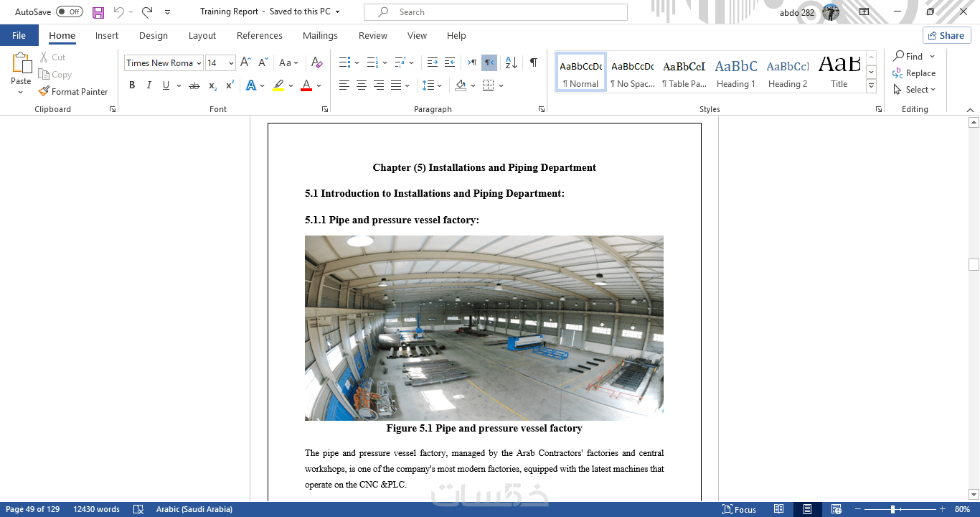Viewport: 980px width, 517px height.
Task: Click the Share button
Action: pos(946,35)
